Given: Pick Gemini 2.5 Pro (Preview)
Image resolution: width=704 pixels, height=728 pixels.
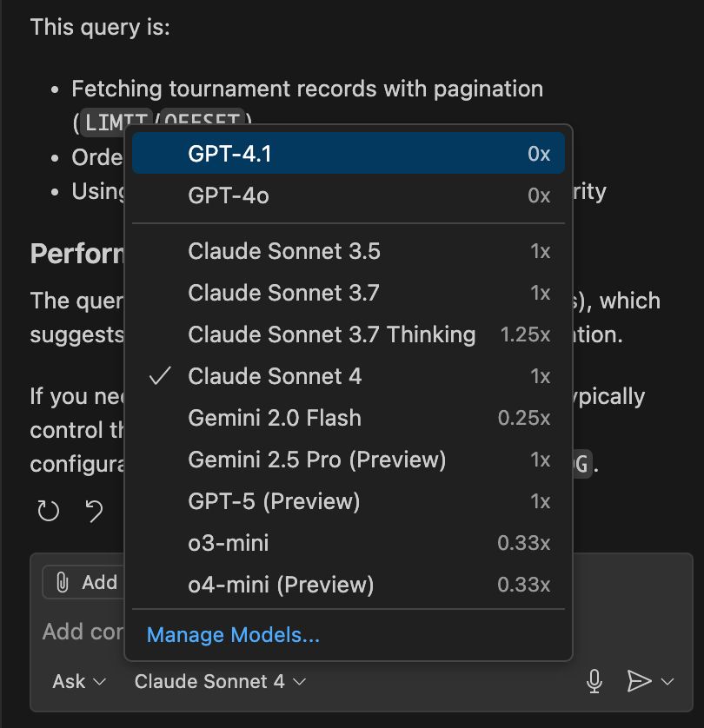Looking at the screenshot, I should point(349,460).
